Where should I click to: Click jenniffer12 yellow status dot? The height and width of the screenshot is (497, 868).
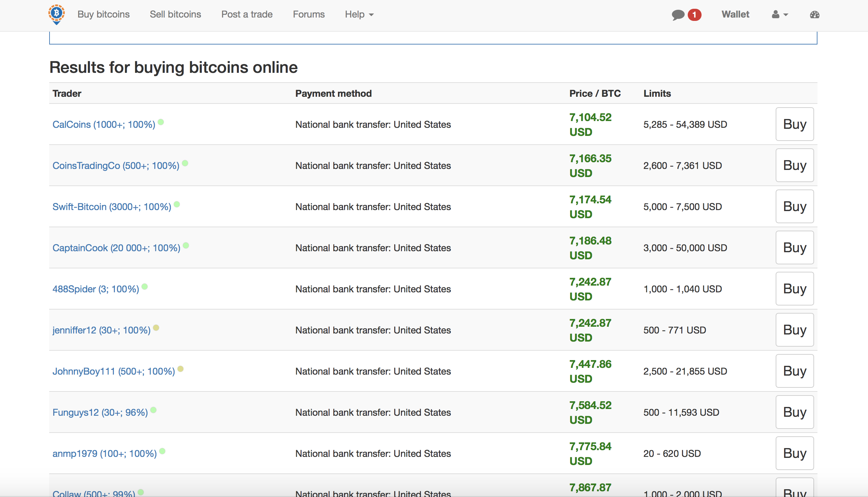(156, 328)
